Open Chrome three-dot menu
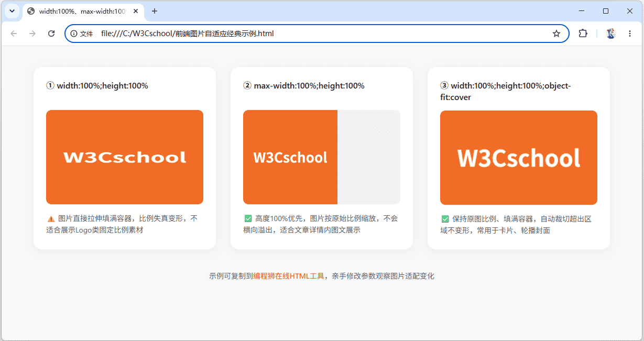Viewport: 644px width, 341px height. (630, 34)
